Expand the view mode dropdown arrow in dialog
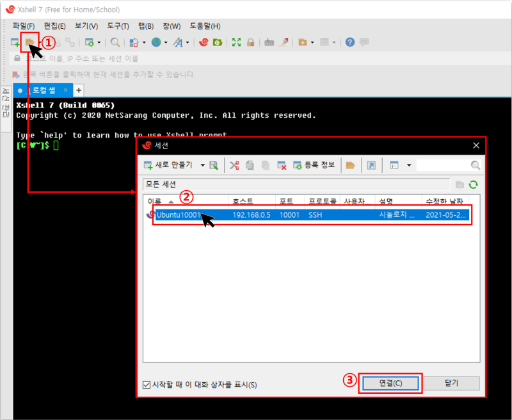This screenshot has height=420, width=512. click(x=409, y=165)
